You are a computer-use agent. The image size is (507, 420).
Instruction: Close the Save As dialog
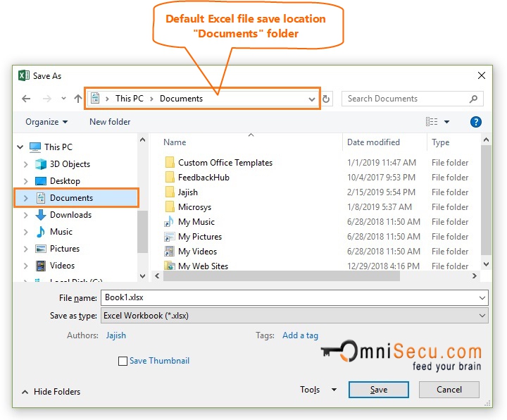point(482,75)
